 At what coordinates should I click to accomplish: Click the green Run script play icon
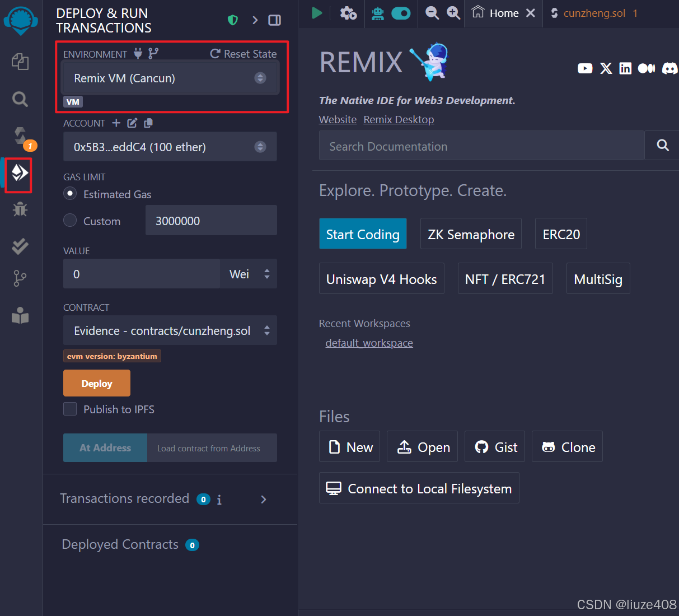(317, 12)
